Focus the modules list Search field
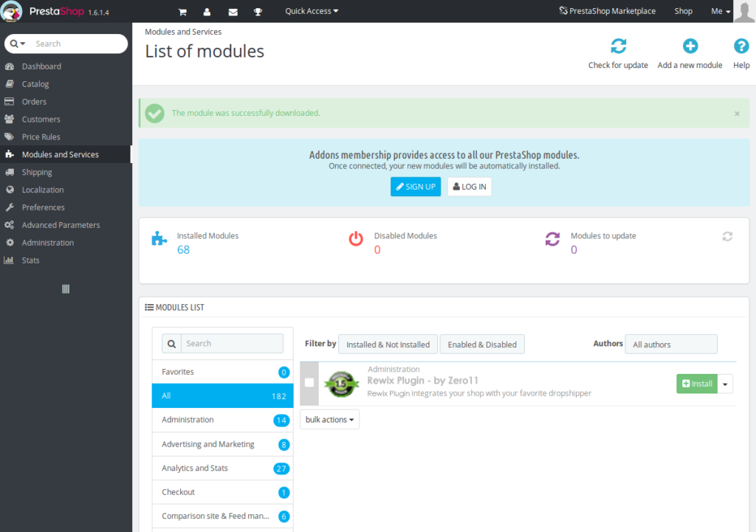This screenshot has height=532, width=756. pos(232,344)
